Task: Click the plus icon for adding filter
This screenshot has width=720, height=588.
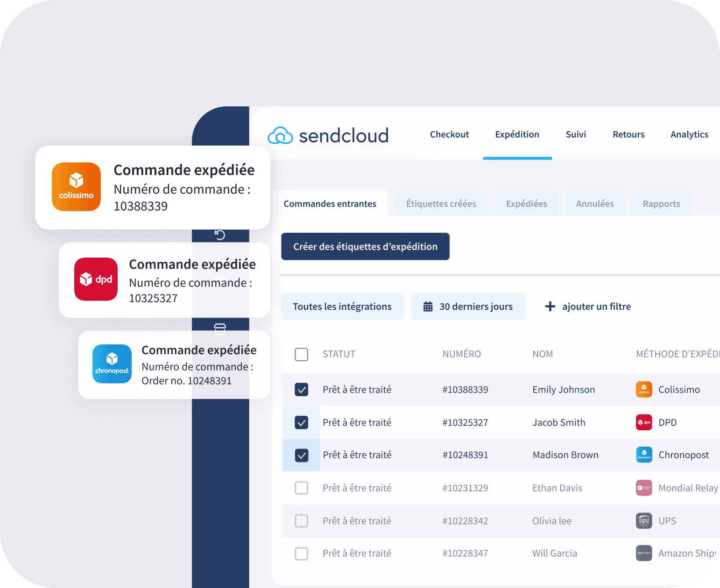Action: [x=550, y=307]
